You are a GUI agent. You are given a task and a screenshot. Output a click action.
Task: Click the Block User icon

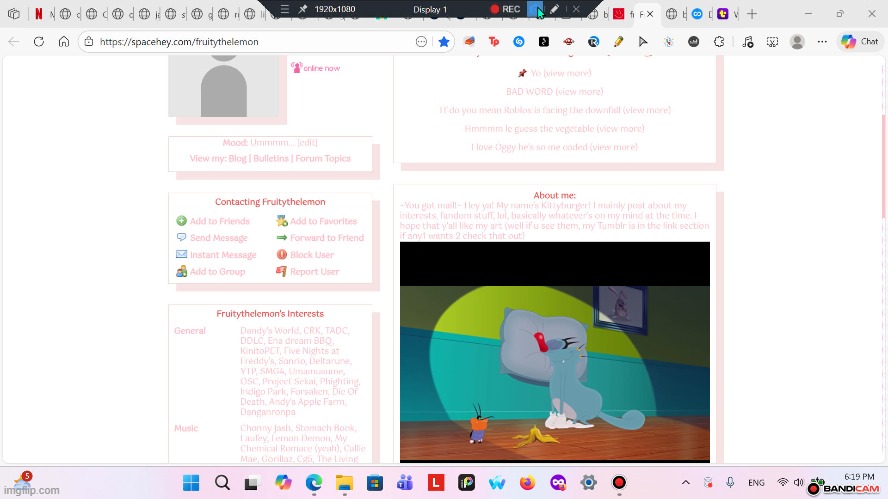282,255
